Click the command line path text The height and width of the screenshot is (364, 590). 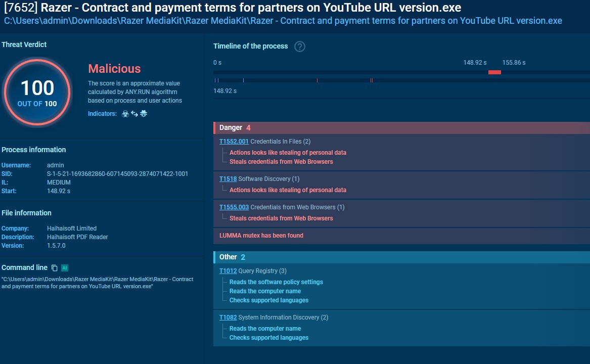[x=98, y=283]
